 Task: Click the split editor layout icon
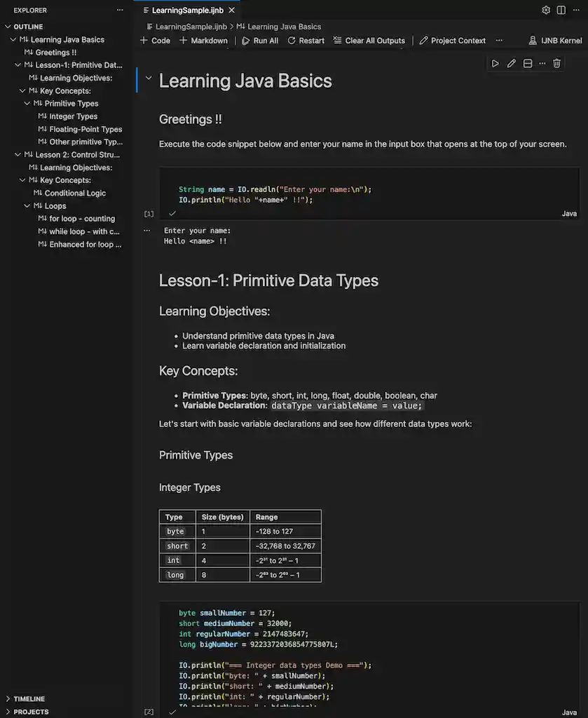coord(561,11)
